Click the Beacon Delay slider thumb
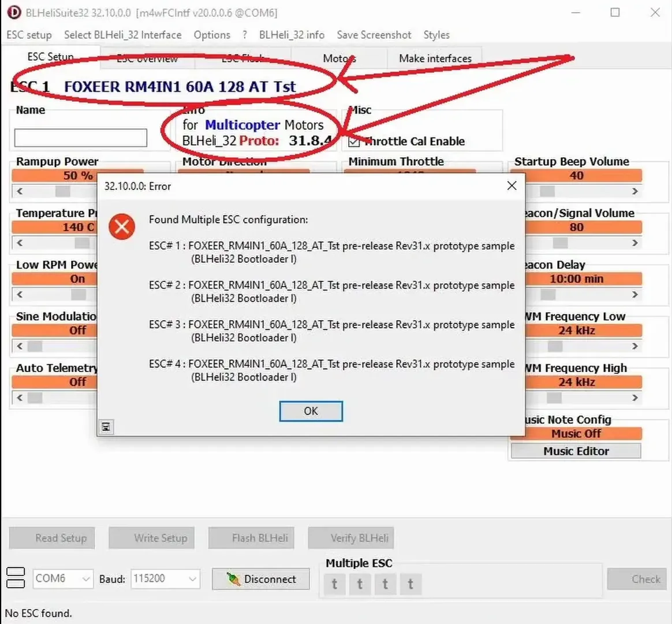This screenshot has width=672, height=624. tap(548, 295)
